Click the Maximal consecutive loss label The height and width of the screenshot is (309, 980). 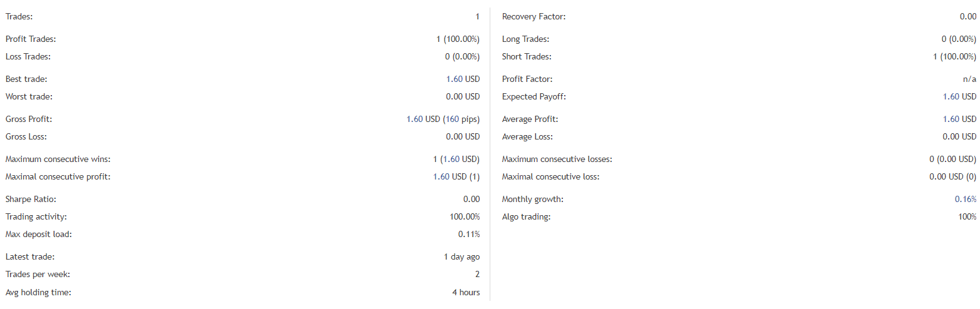pyautogui.click(x=550, y=177)
